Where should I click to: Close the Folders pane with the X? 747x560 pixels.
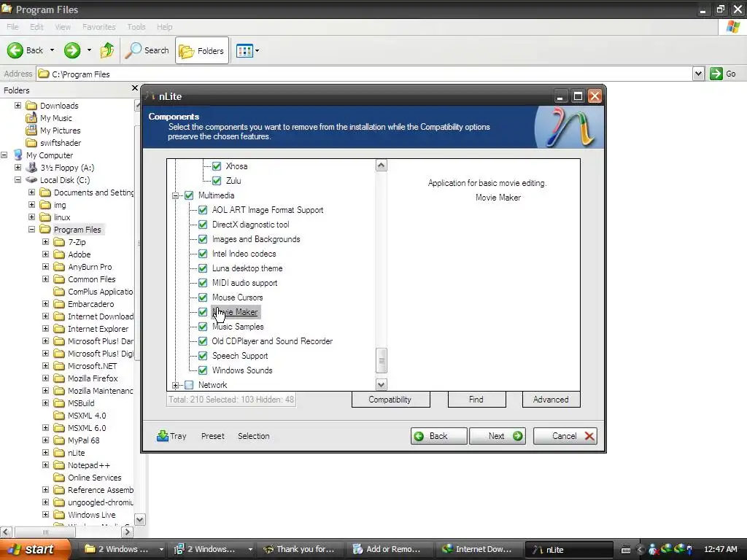(135, 88)
